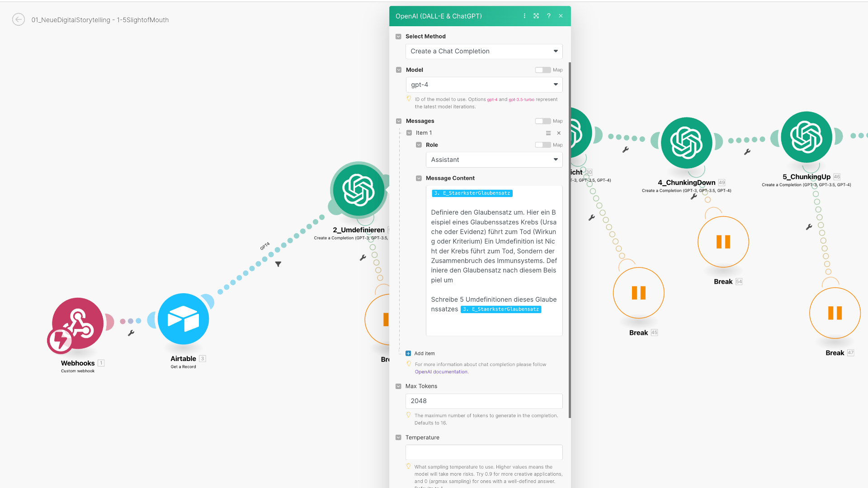This screenshot has width=868, height=488.
Task: Expand the dialog with the fullscreen icon
Action: click(x=536, y=16)
